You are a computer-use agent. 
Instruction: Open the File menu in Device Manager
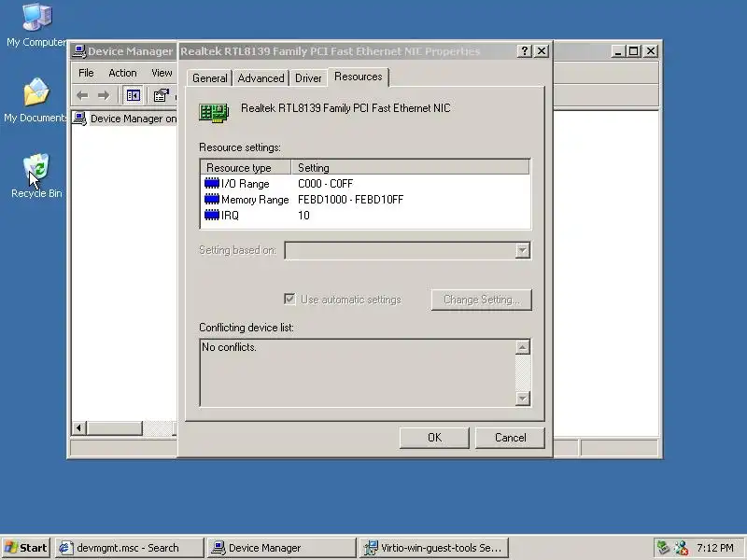pos(86,73)
